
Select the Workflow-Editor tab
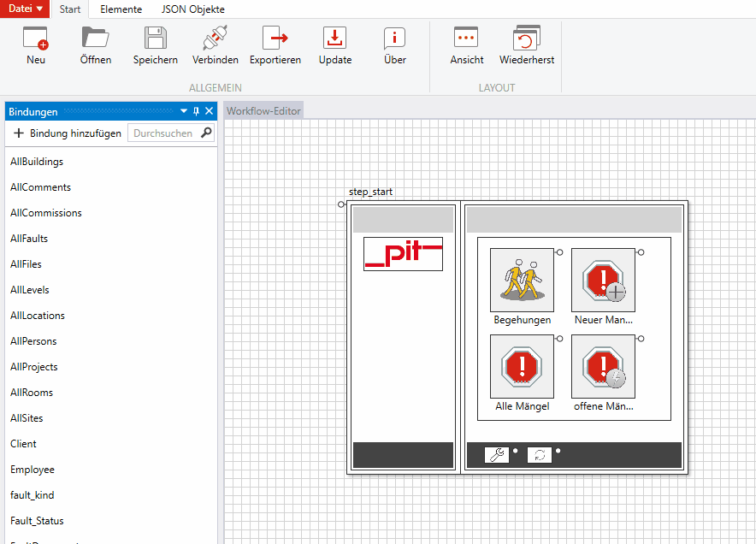(263, 111)
